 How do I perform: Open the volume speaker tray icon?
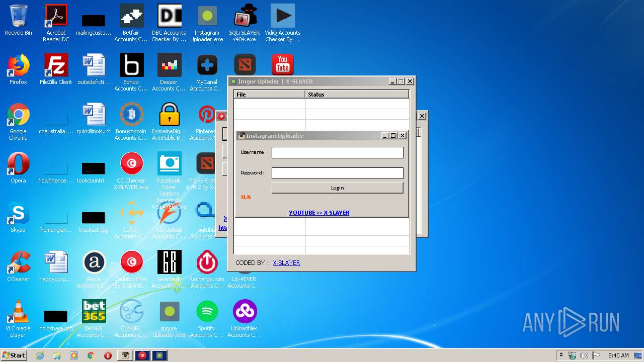pos(584,355)
